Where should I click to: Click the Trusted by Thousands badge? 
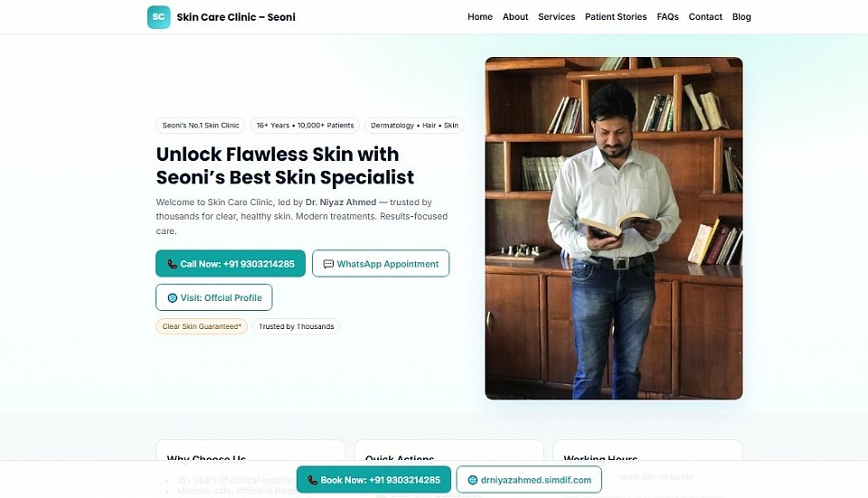tap(297, 326)
